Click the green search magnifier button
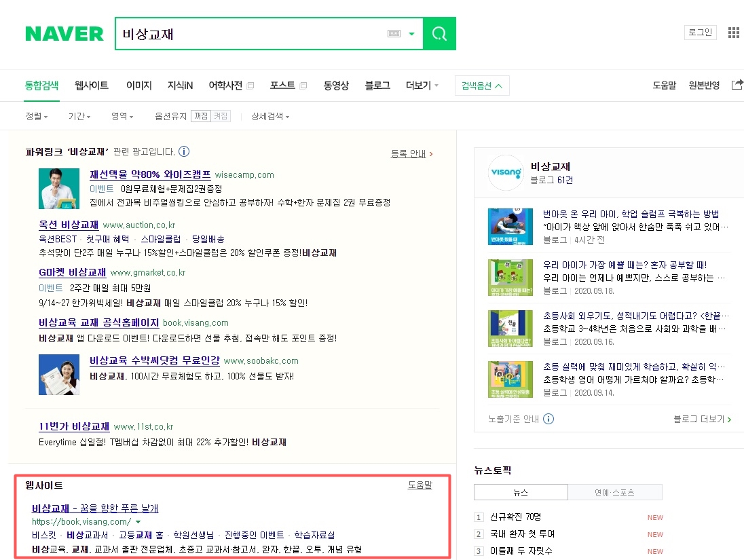Screen dimensions: 744x560 pyautogui.click(x=439, y=34)
